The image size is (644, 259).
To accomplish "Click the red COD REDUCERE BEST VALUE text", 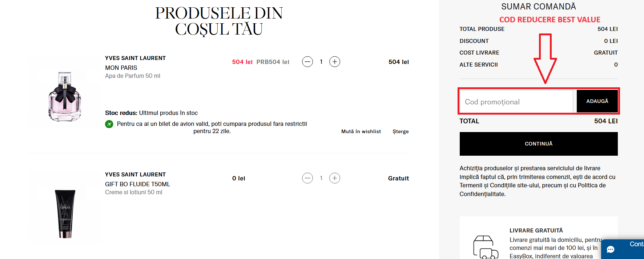I will click(x=550, y=20).
